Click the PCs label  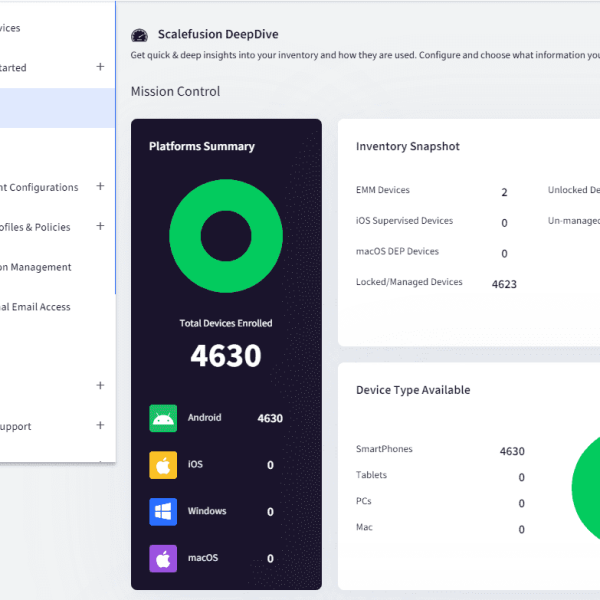click(x=364, y=501)
